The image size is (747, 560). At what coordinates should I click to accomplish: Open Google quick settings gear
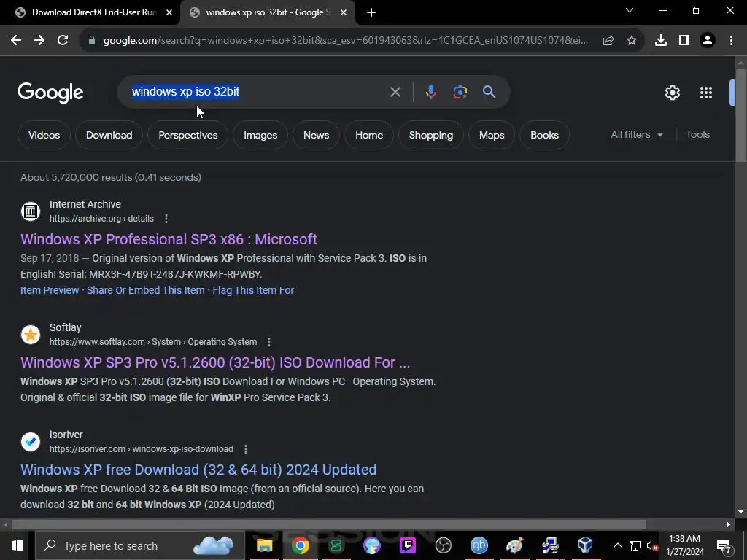[x=672, y=93]
